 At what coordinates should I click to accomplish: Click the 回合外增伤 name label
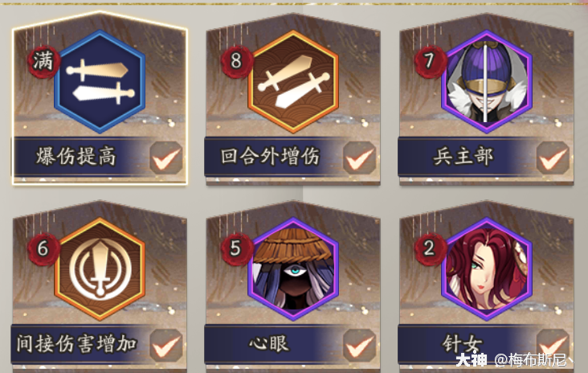[270, 157]
